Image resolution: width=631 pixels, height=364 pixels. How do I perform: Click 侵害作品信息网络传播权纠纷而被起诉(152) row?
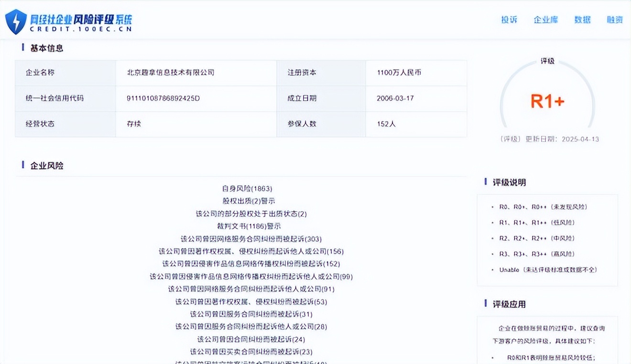click(251, 264)
